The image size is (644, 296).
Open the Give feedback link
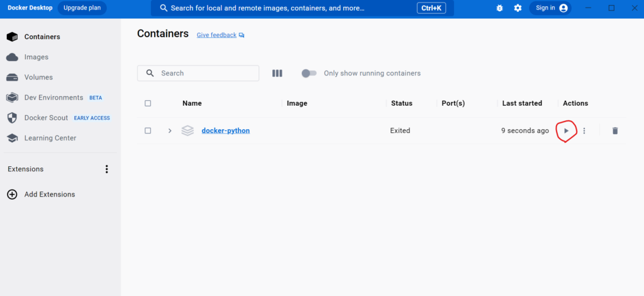pos(216,35)
